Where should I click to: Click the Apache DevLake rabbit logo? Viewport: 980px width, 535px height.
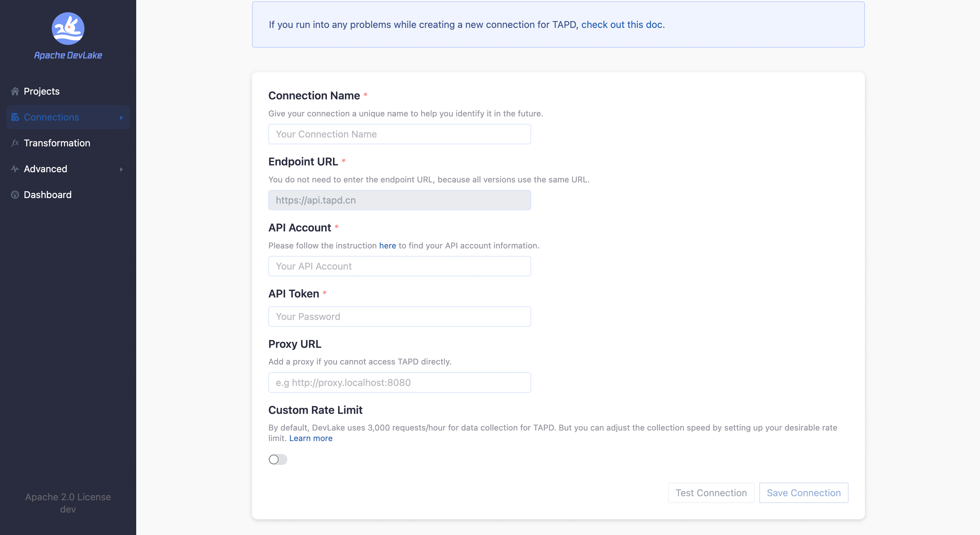click(68, 29)
